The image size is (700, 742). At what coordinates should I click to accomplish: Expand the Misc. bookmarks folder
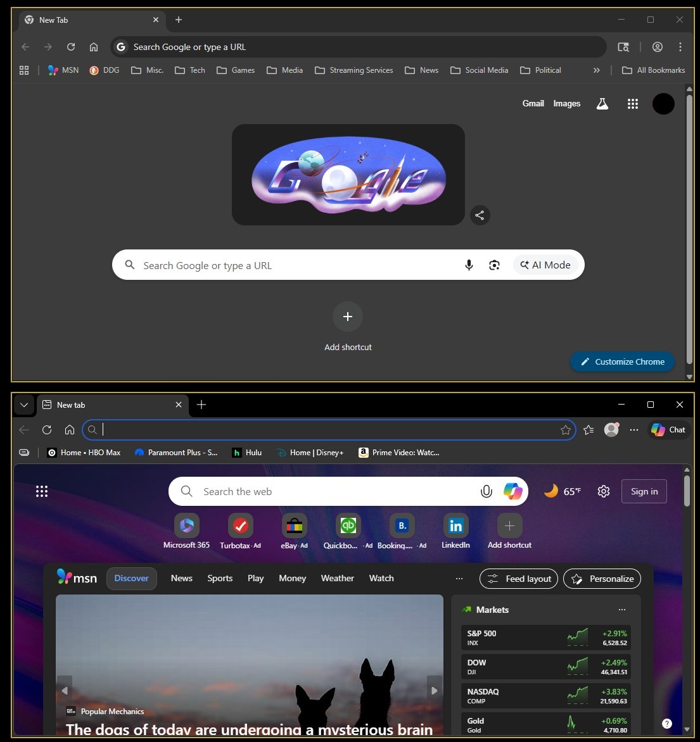(148, 70)
